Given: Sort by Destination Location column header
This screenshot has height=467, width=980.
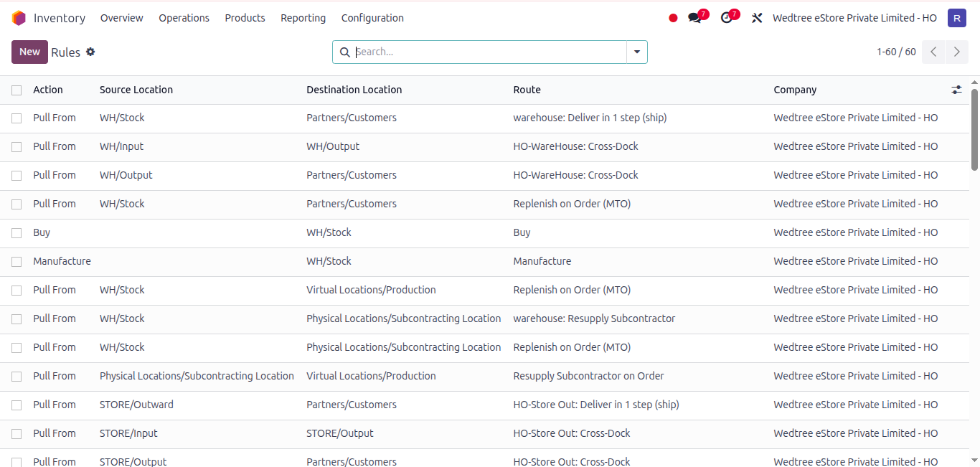Looking at the screenshot, I should (354, 90).
